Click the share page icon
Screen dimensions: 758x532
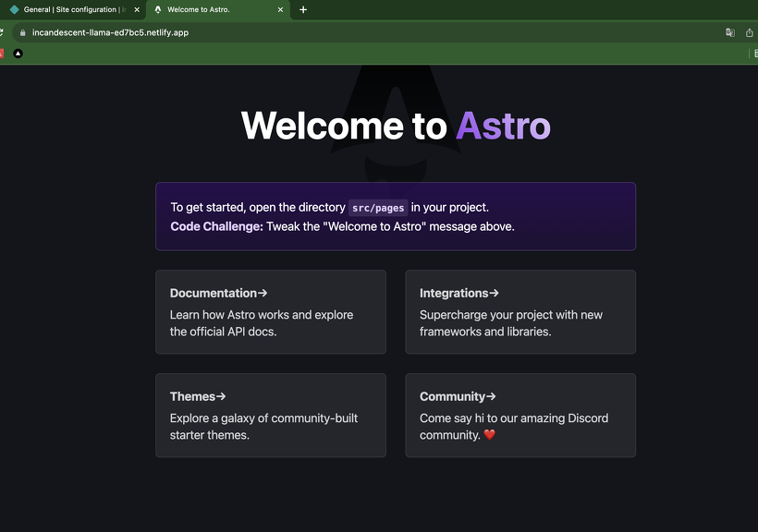coord(750,33)
